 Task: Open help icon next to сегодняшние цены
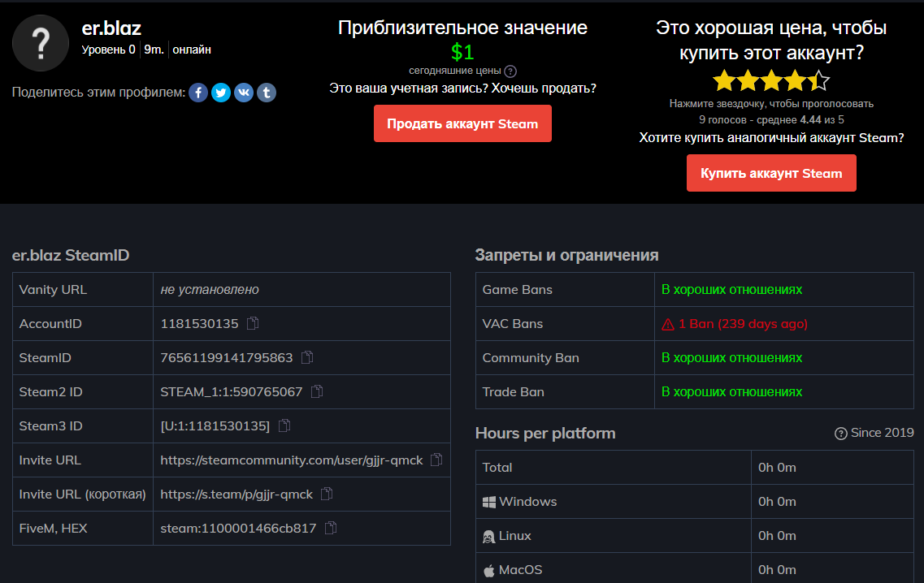pos(511,71)
